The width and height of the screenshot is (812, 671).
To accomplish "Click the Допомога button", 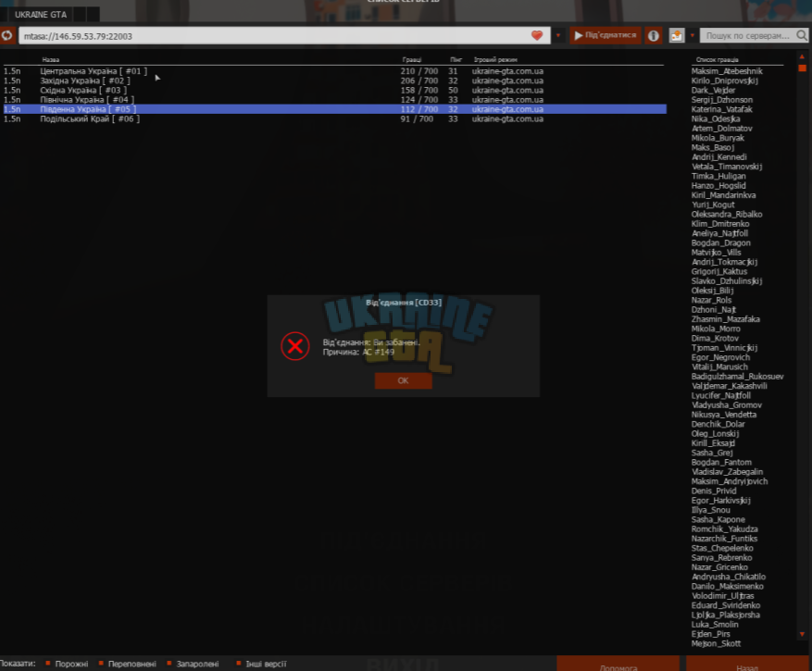I will click(618, 665).
